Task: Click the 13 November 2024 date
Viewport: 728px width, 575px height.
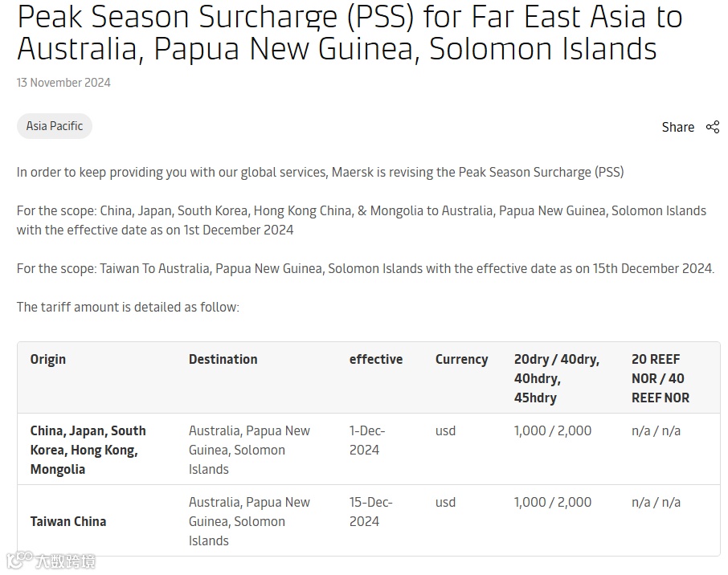Action: click(x=63, y=83)
